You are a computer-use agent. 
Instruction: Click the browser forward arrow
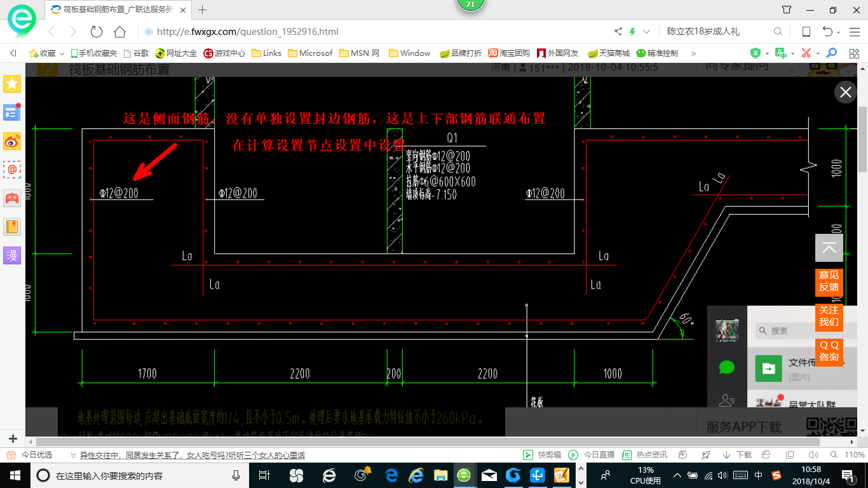click(x=73, y=32)
